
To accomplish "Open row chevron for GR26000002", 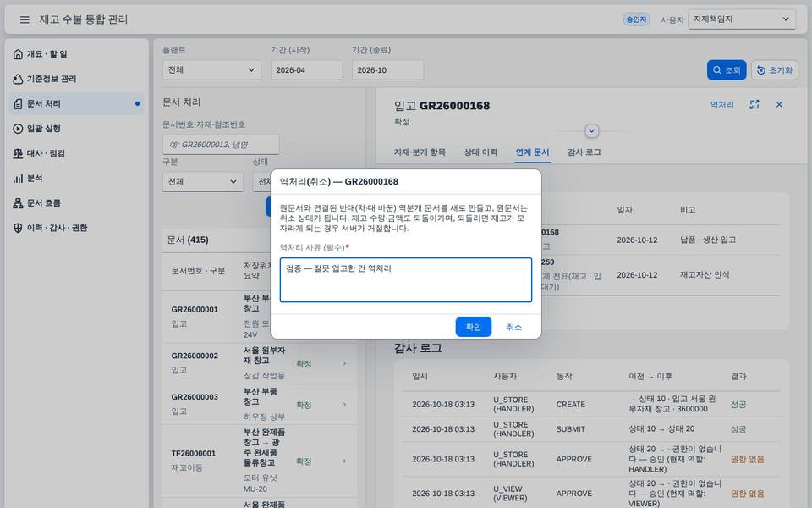I will [x=344, y=363].
